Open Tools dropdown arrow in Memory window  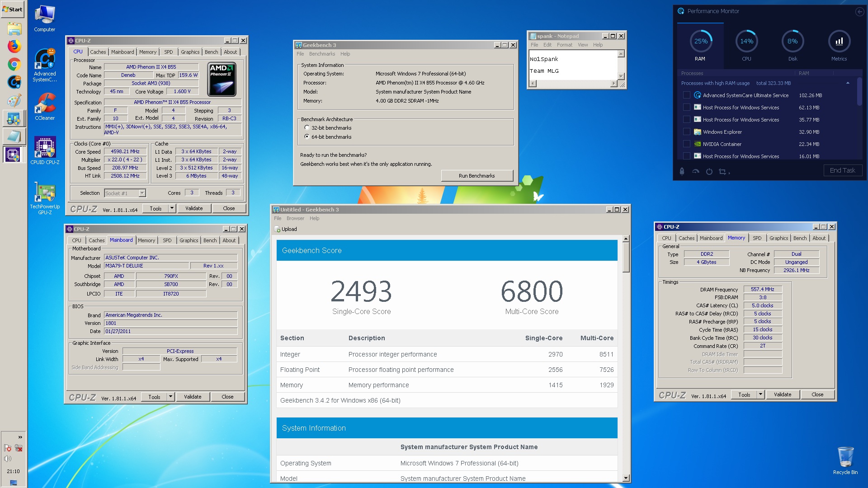click(760, 394)
